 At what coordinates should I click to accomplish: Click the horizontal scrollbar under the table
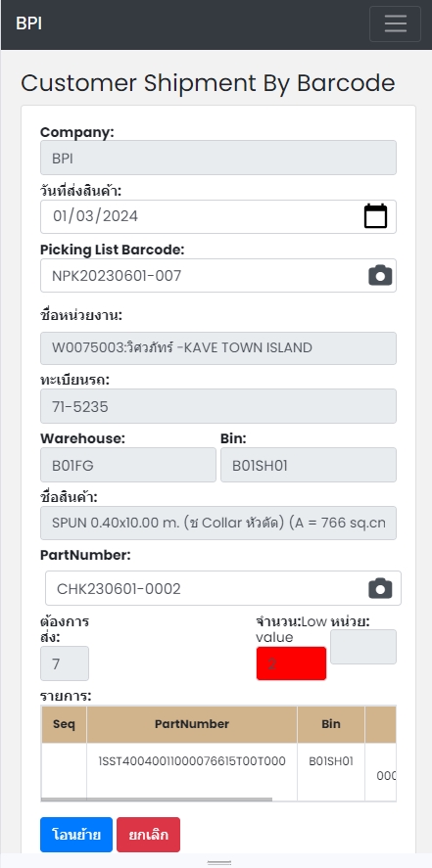[157, 799]
